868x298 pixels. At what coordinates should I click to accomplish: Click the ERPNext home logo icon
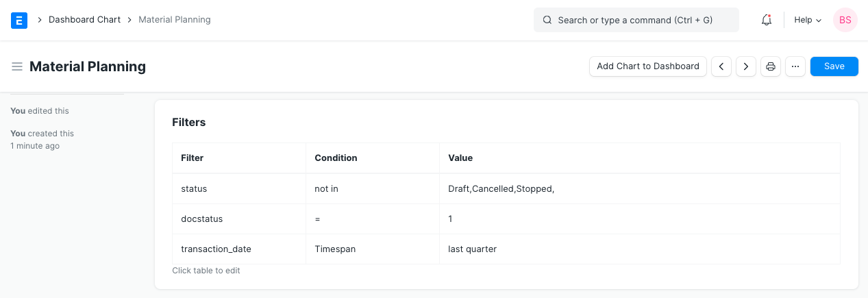(x=19, y=21)
